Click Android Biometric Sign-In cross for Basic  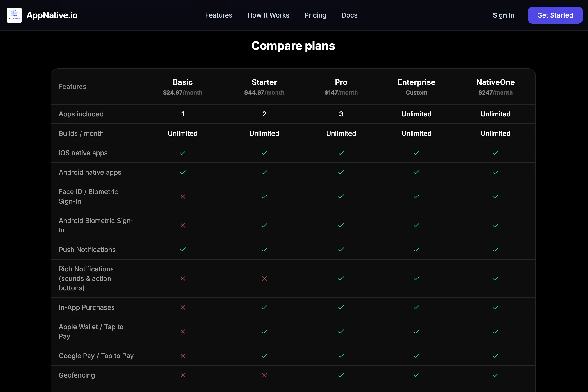coord(183,225)
